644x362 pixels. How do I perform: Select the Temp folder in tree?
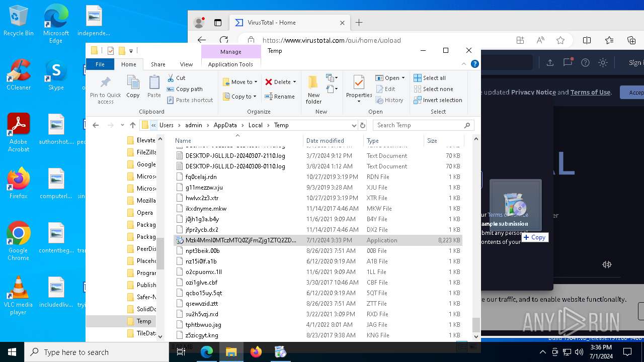pos(144,321)
